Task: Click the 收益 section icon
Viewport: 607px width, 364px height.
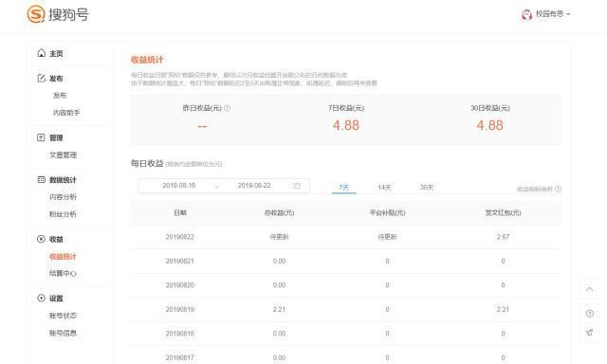Action: [41, 239]
